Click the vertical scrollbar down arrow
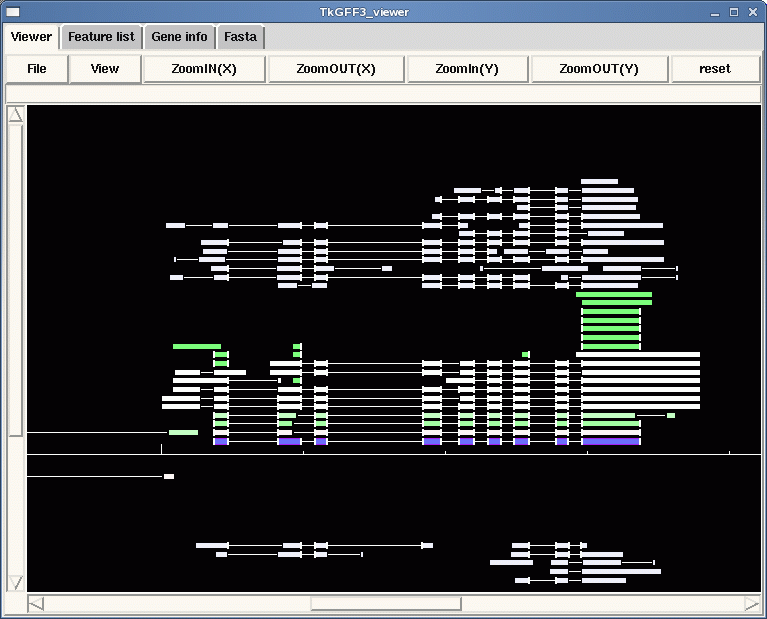The image size is (767, 619). [16, 582]
